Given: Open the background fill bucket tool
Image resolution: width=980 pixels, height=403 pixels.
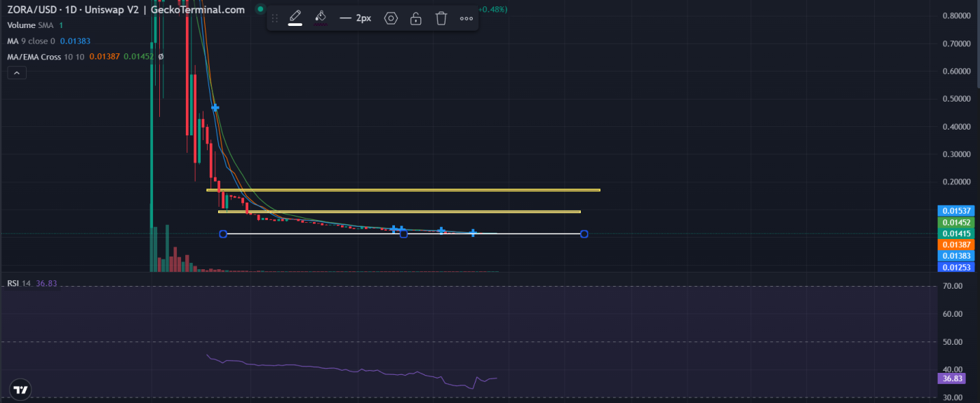Looking at the screenshot, I should [x=321, y=18].
